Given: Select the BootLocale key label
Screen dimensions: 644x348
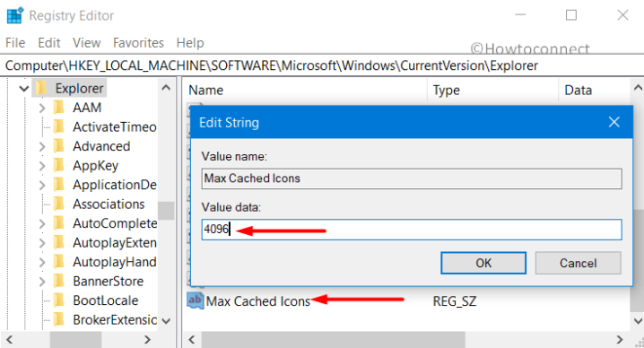Looking at the screenshot, I should point(106,300).
